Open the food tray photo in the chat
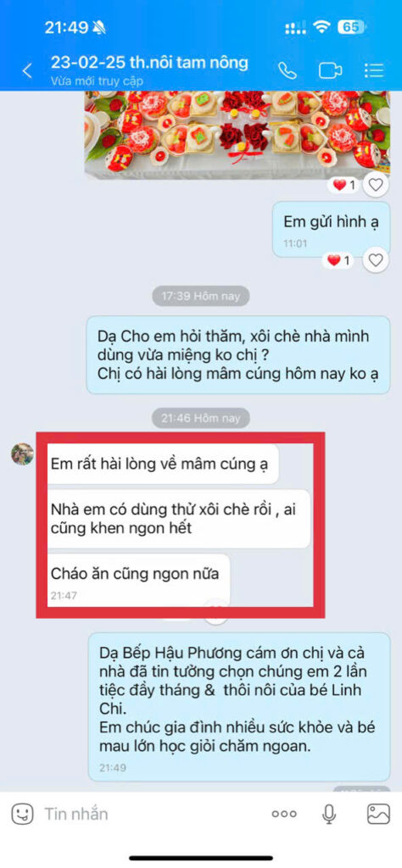 pos(237,135)
